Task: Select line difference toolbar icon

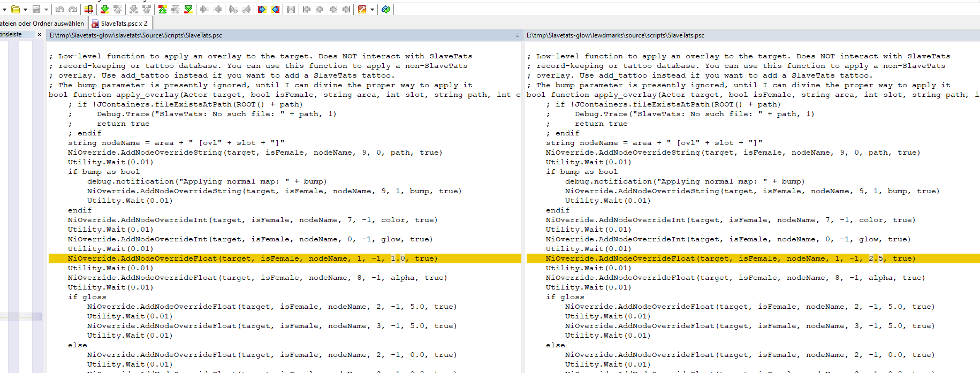Action: pyautogui.click(x=89, y=9)
